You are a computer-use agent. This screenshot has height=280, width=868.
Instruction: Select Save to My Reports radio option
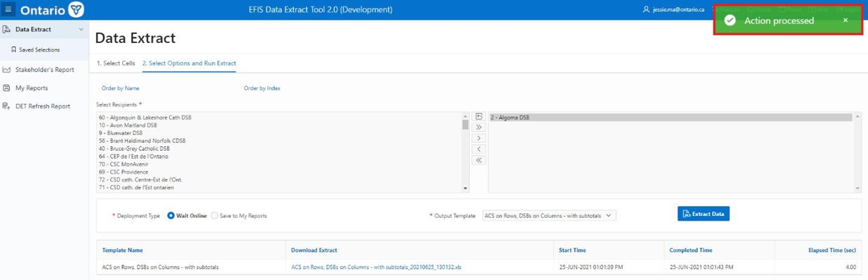(x=215, y=216)
